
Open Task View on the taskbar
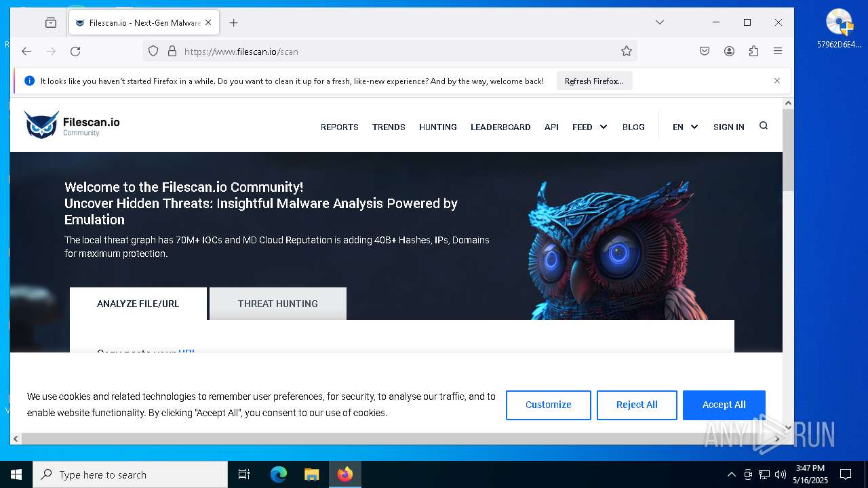(x=244, y=474)
